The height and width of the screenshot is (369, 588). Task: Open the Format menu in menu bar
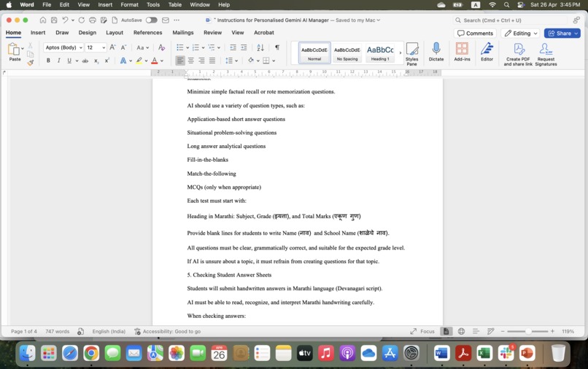129,5
